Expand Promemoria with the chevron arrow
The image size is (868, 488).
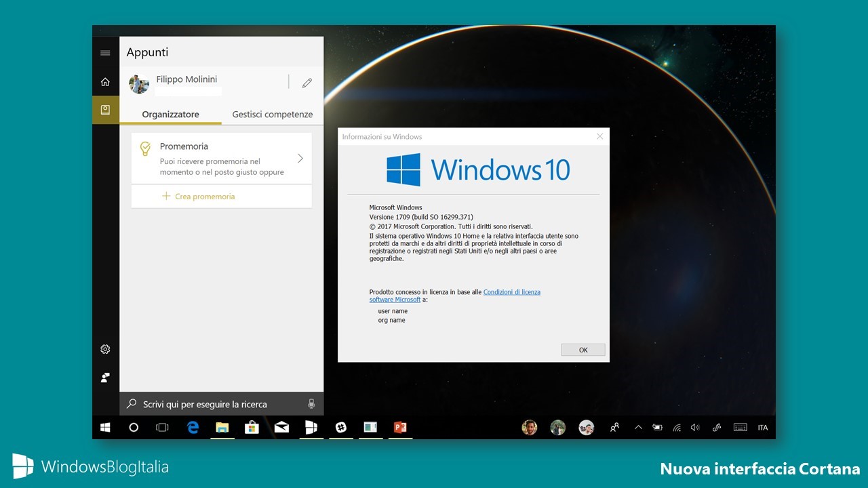[300, 159]
